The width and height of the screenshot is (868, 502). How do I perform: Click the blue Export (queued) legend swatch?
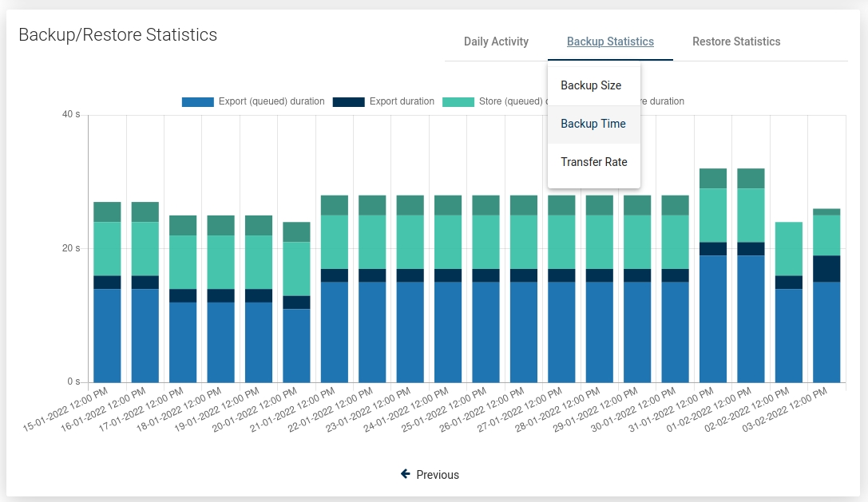click(198, 102)
